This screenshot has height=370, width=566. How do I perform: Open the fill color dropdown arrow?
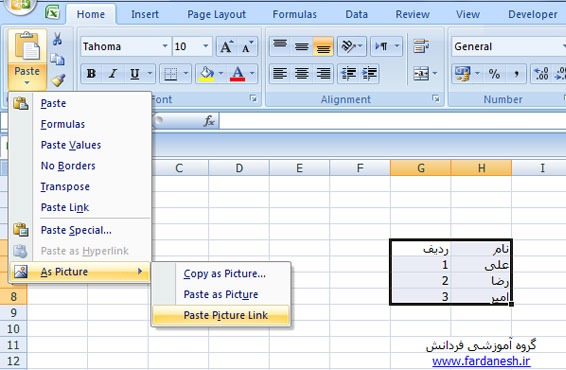point(221,74)
